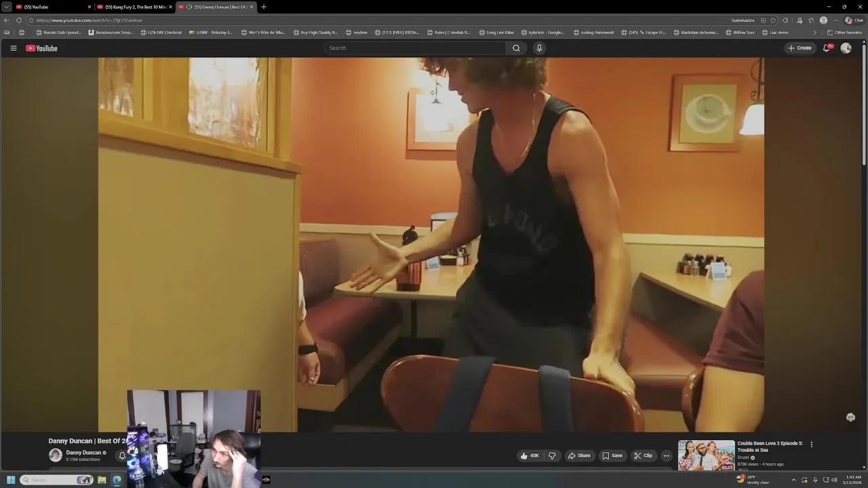
Task: Open Copilot Chat in browser toolbar
Action: (x=854, y=20)
